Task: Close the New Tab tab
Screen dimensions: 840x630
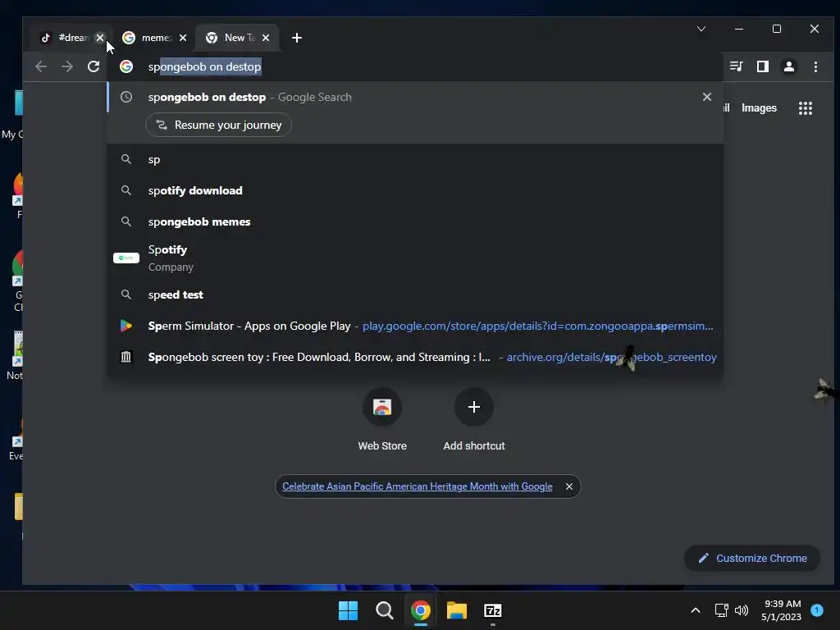Action: point(266,38)
